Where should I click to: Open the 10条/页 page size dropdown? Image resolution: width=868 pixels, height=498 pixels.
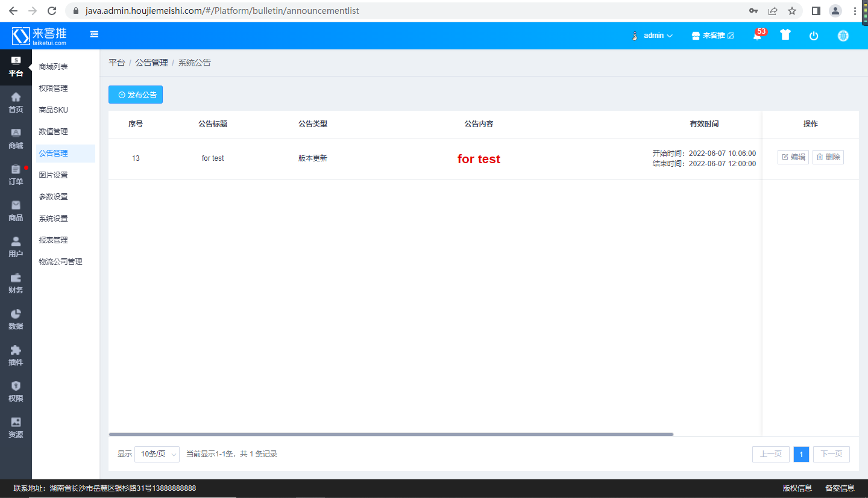(157, 454)
